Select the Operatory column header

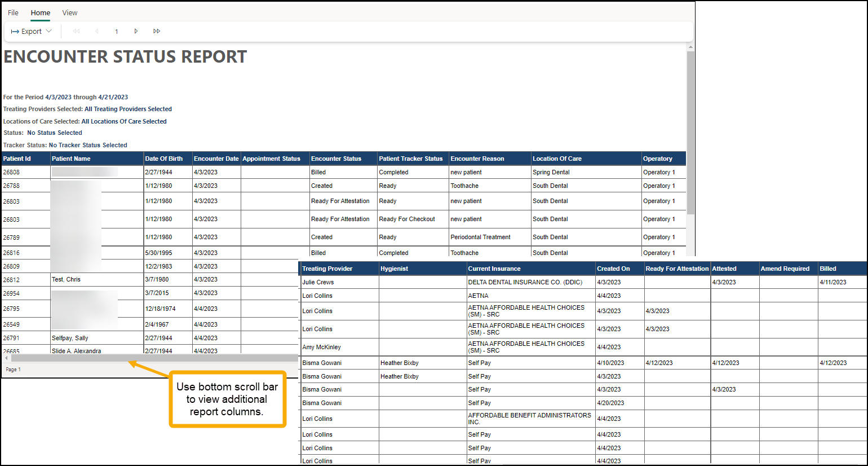point(663,159)
